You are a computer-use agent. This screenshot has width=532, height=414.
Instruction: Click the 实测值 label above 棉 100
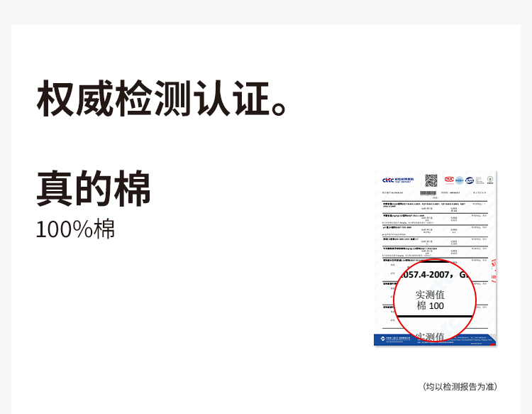(x=430, y=295)
